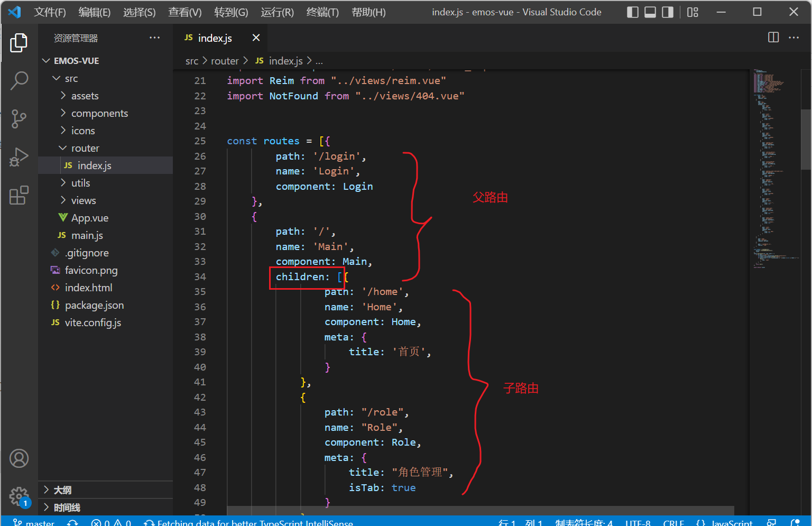Open Run and Debug view
812x526 pixels.
pyautogui.click(x=19, y=157)
